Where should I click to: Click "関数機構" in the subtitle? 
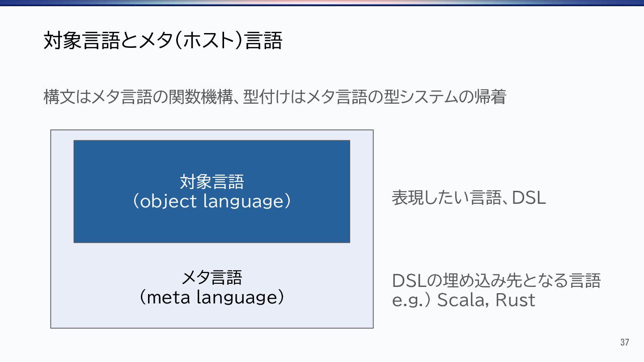(x=198, y=97)
